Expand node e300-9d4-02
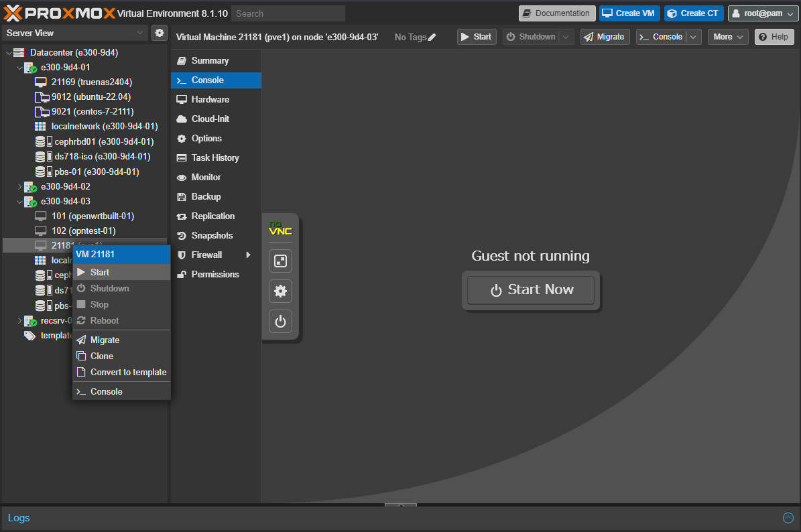Viewport: 801px width, 532px height. coord(19,187)
